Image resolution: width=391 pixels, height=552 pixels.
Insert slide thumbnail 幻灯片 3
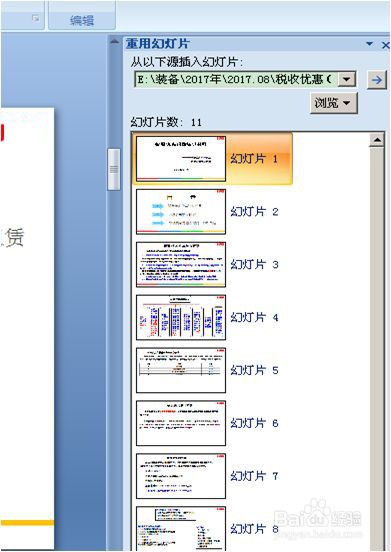[181, 264]
